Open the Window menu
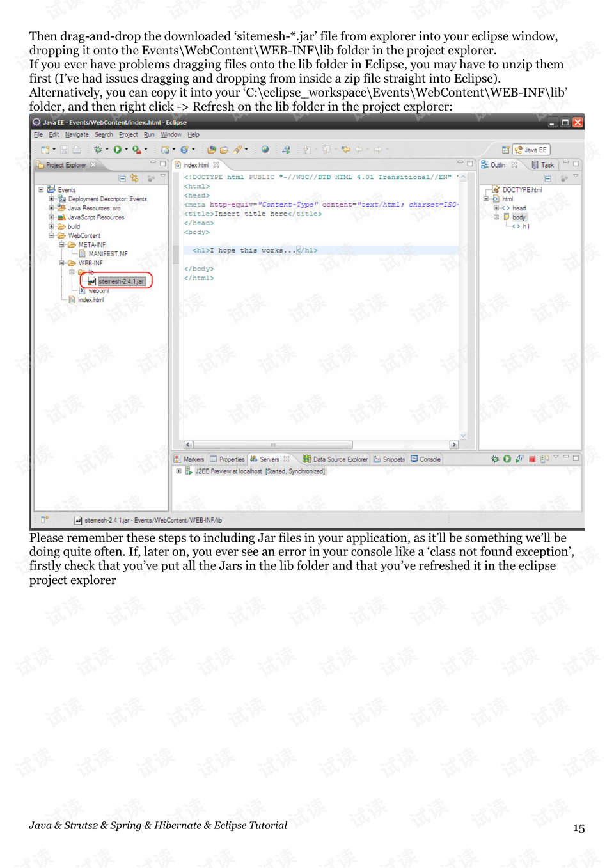The width and height of the screenshot is (614, 868). coord(171,135)
